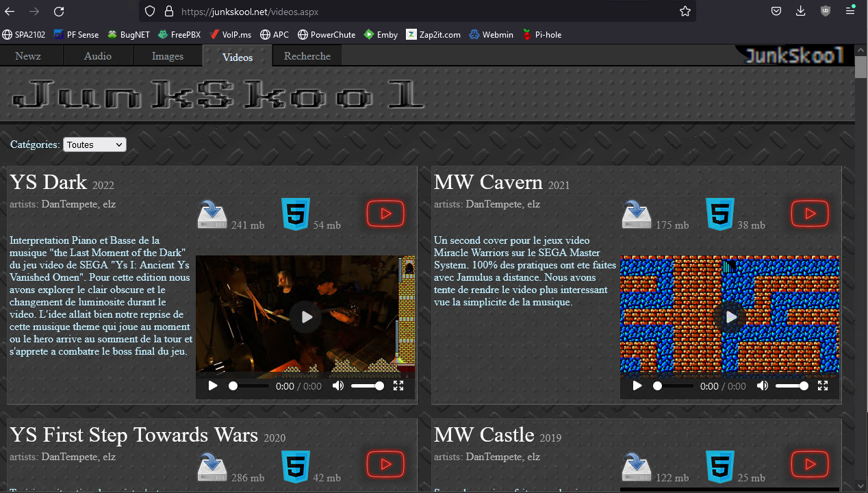Open the BugNET bookmark
The height and width of the screenshot is (493, 868).
point(129,34)
